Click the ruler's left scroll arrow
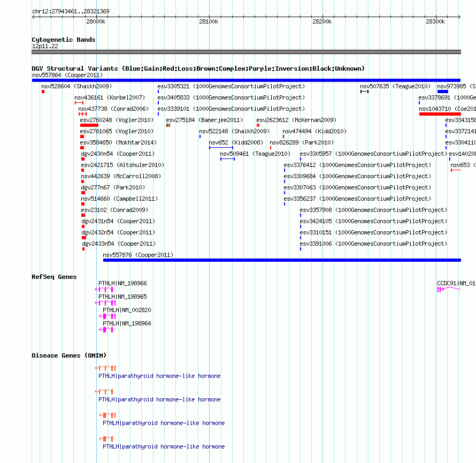This screenshot has width=476, height=463. (34, 17)
